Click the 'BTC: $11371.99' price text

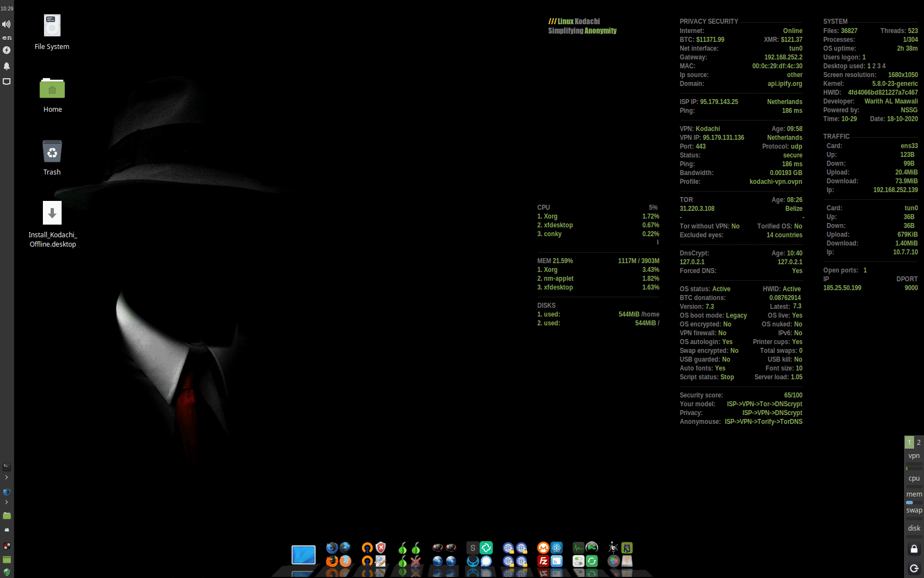pyautogui.click(x=702, y=40)
